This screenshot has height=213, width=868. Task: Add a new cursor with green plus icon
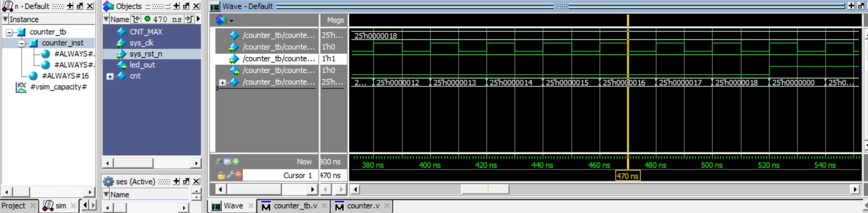(236, 161)
